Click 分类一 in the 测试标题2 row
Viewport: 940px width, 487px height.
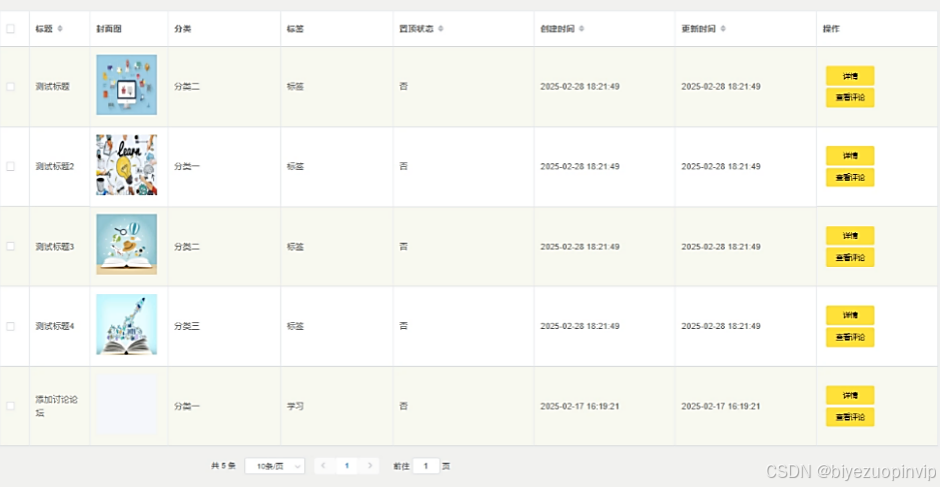pyautogui.click(x=187, y=166)
